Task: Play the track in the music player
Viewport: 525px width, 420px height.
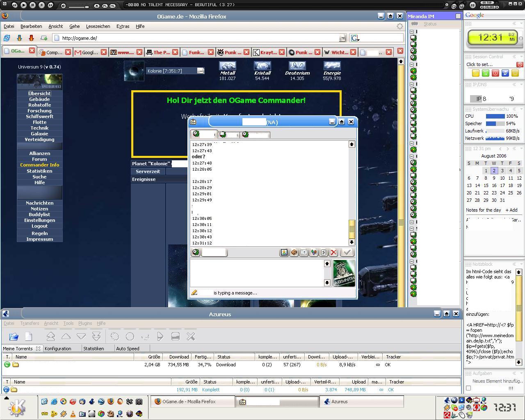Action: click(x=23, y=5)
